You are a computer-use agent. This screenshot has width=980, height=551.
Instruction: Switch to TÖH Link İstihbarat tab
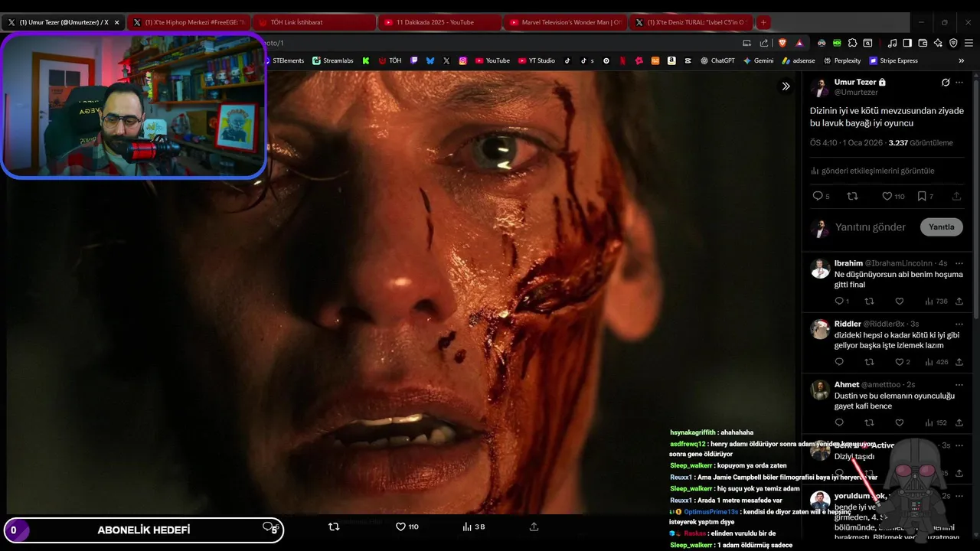pos(314,22)
